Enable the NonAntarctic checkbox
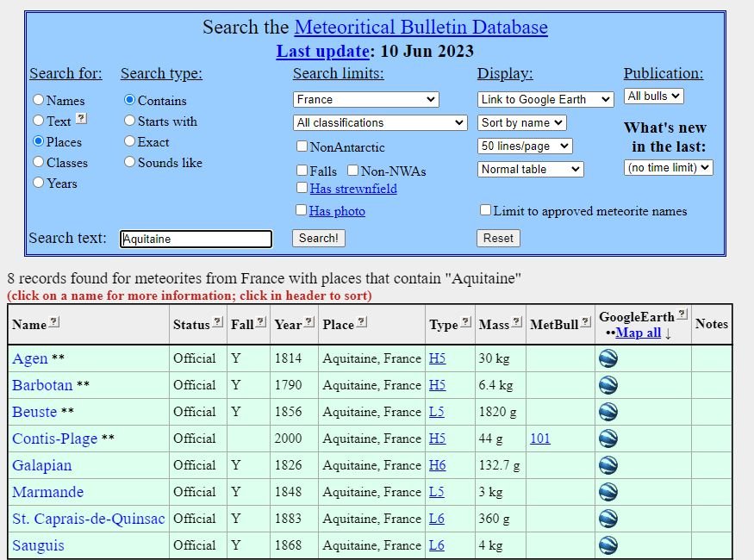754x560 pixels. (x=302, y=147)
